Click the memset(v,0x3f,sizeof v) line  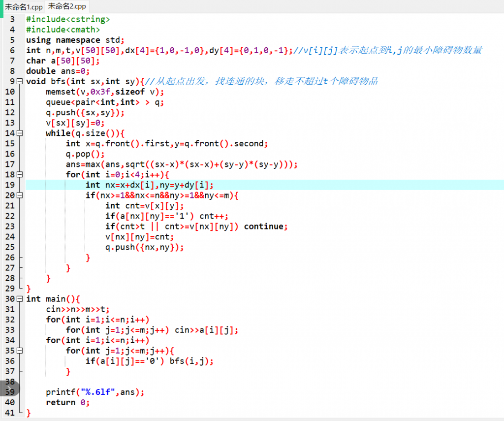pos(105,92)
